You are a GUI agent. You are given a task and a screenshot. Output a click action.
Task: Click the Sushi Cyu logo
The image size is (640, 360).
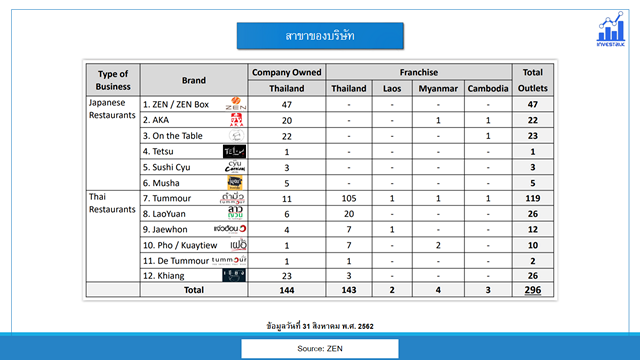[235, 167]
